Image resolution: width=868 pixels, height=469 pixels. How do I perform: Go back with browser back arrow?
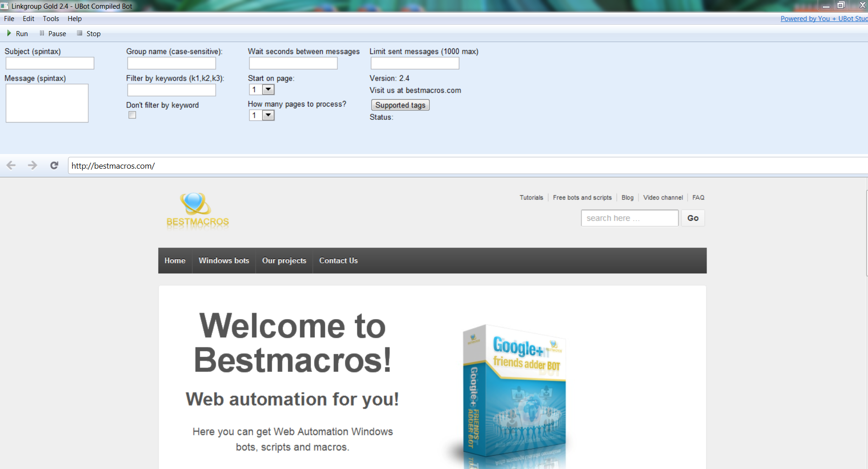coord(11,165)
